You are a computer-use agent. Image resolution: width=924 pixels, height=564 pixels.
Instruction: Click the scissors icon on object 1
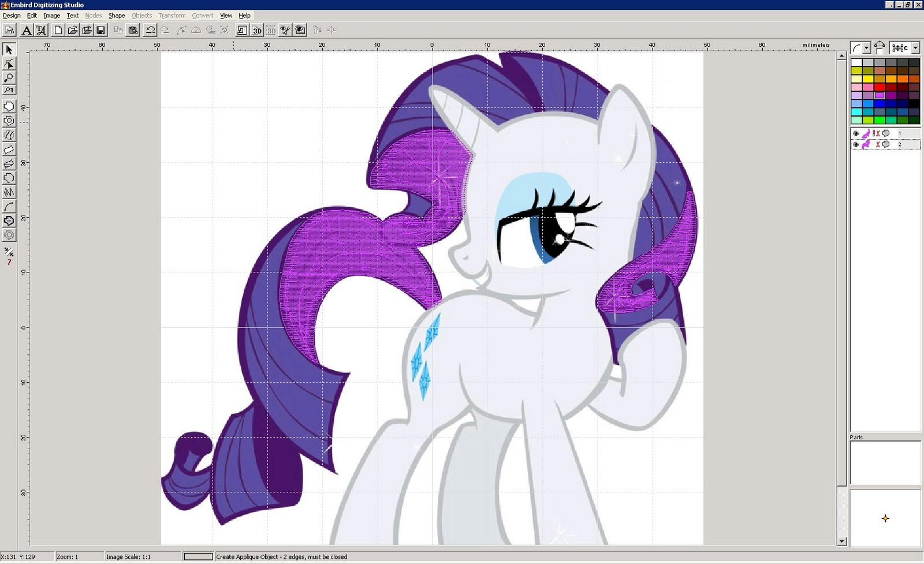pyautogui.click(x=878, y=133)
